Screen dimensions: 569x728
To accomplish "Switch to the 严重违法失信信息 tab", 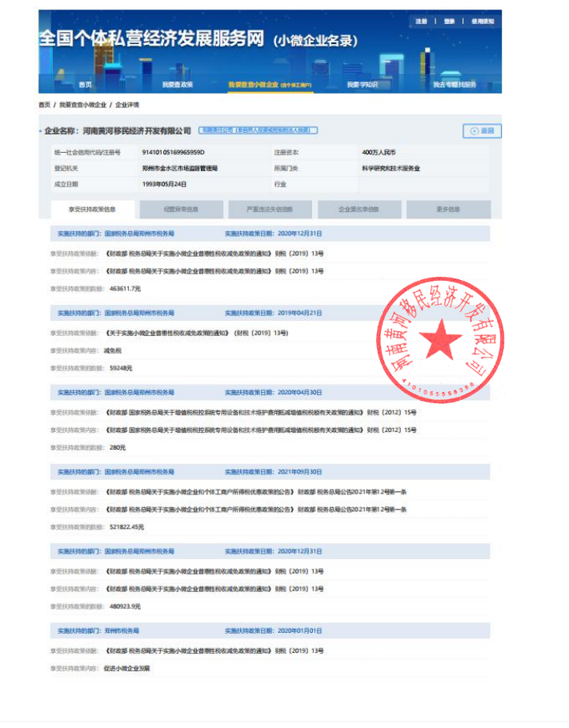I will [x=270, y=210].
